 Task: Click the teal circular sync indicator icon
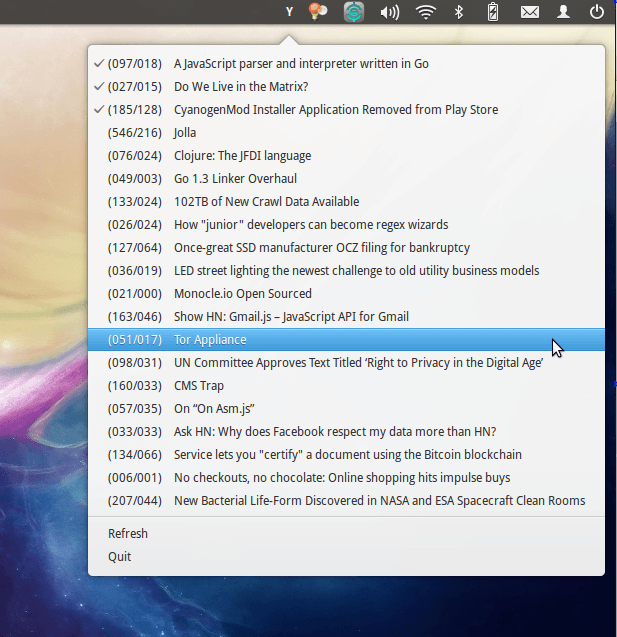[x=354, y=12]
